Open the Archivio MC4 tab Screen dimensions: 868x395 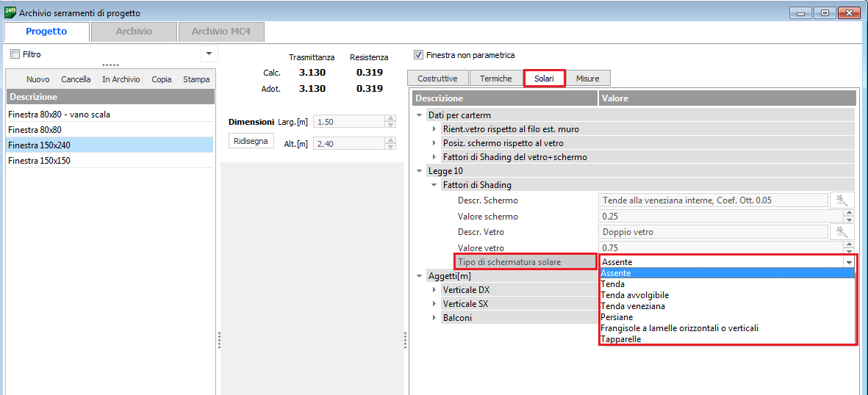point(220,32)
